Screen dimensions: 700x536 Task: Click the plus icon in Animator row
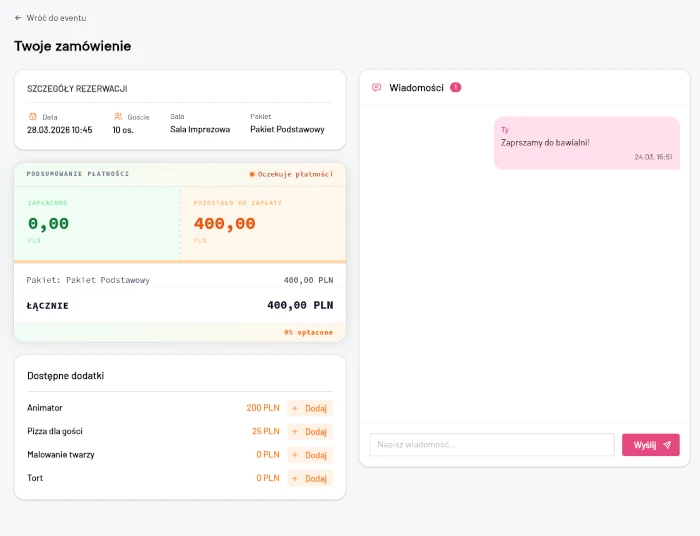click(295, 408)
